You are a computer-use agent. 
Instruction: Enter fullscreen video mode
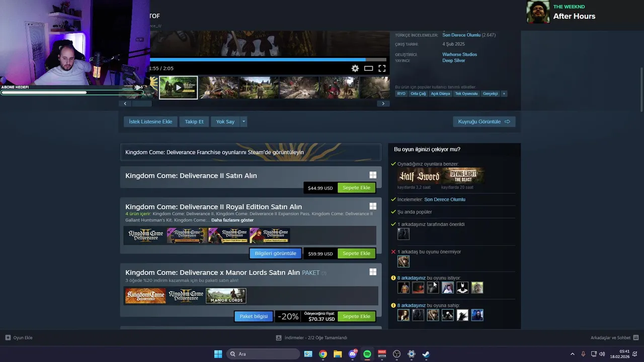click(382, 68)
